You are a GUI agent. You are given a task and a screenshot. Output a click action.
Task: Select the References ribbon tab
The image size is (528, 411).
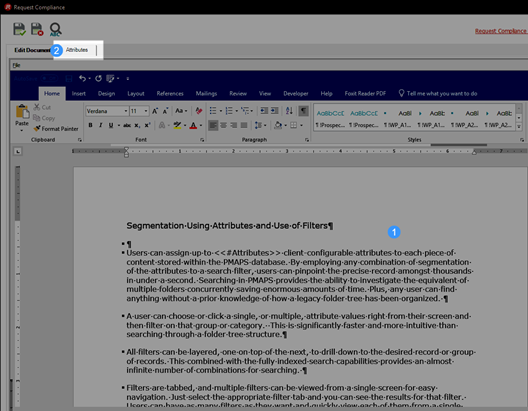(170, 94)
